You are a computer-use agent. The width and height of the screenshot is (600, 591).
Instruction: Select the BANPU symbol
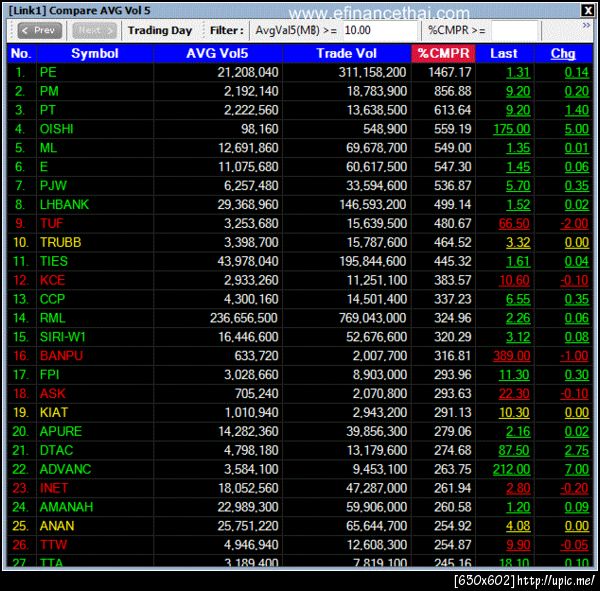point(61,356)
